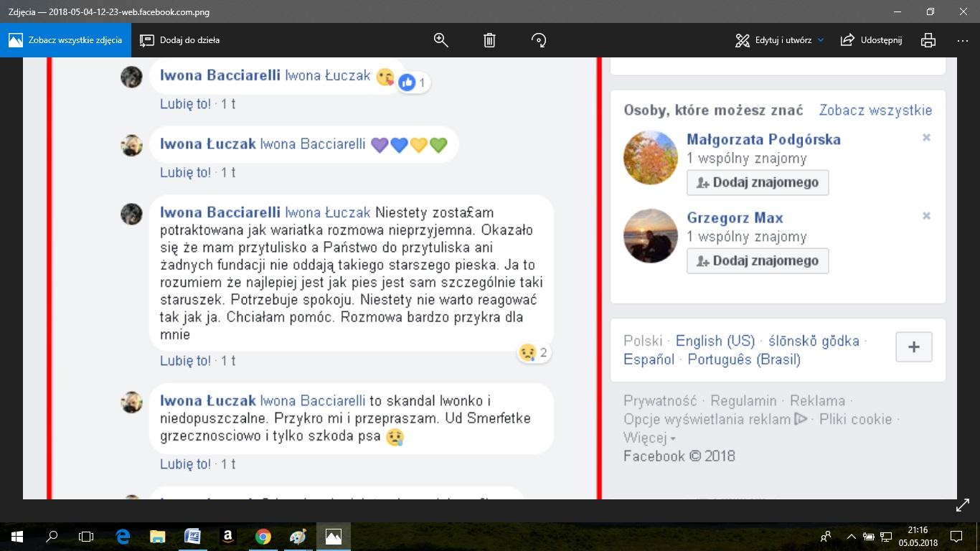This screenshot has height=551, width=980.
Task: Open Task View in the taskbar
Action: [x=86, y=536]
